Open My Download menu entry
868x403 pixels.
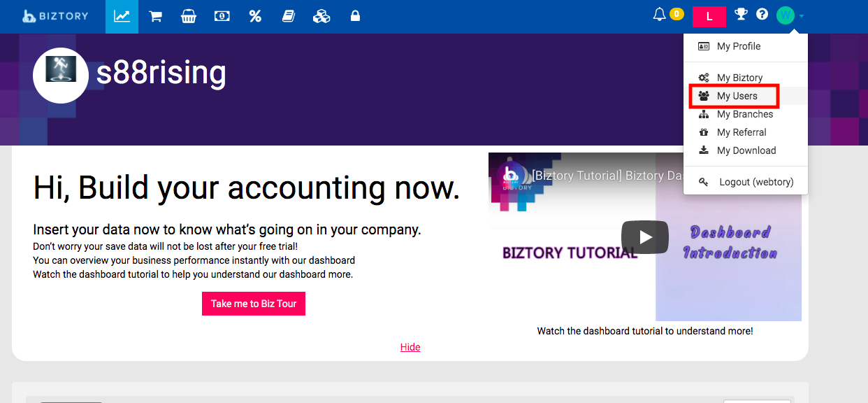[x=746, y=150]
